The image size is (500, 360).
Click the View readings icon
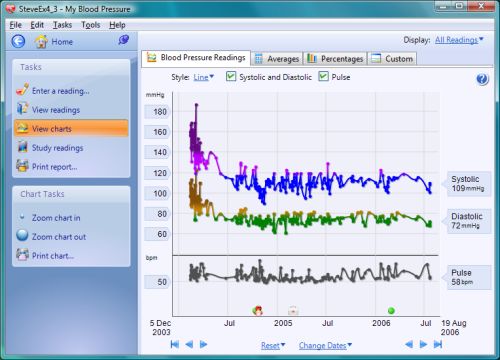click(22, 109)
